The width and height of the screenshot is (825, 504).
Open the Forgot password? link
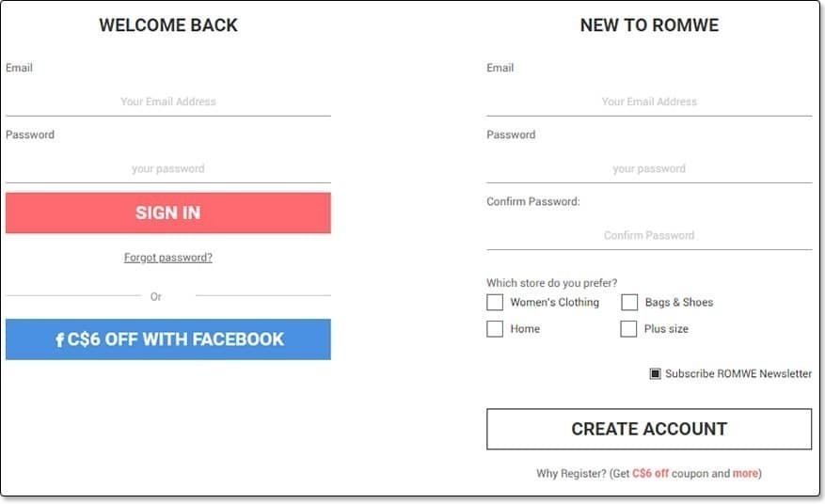pyautogui.click(x=168, y=258)
